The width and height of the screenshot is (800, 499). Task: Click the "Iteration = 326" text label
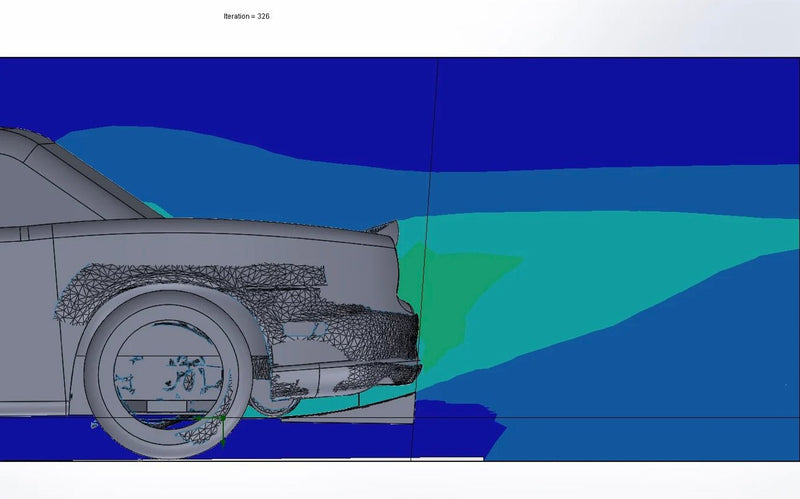(x=246, y=16)
